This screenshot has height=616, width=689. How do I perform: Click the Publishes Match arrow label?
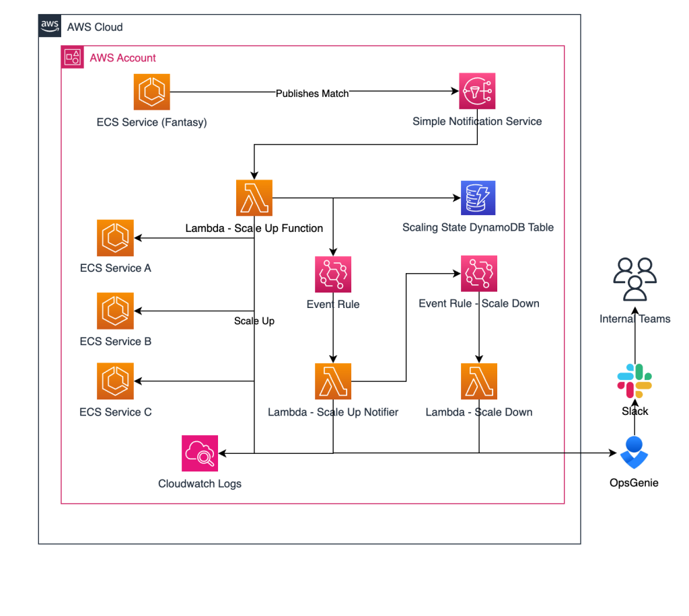point(312,93)
